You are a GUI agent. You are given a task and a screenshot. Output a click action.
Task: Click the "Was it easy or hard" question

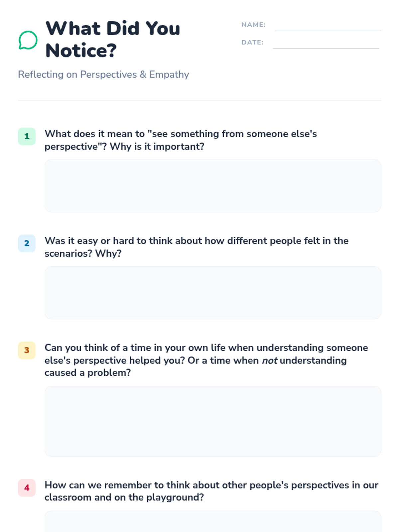click(x=196, y=247)
